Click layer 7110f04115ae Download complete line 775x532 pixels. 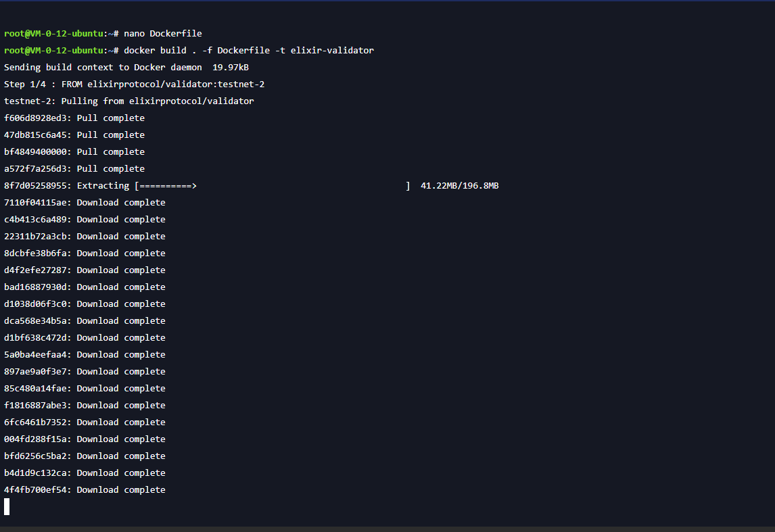pos(85,203)
